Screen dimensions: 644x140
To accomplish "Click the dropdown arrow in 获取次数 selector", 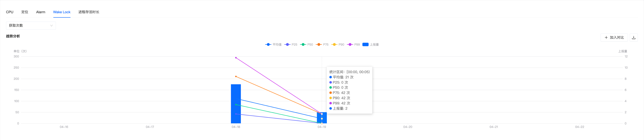I will point(51,25).
